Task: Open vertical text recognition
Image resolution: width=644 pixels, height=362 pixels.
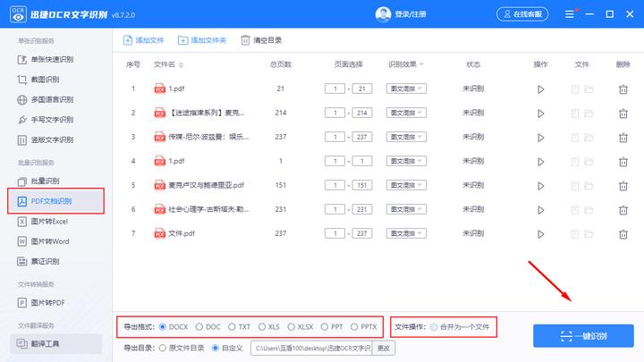Action: [x=46, y=140]
